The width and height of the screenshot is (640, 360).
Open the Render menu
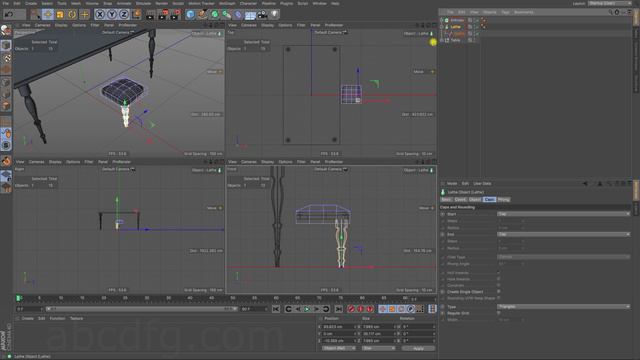pos(162,3)
